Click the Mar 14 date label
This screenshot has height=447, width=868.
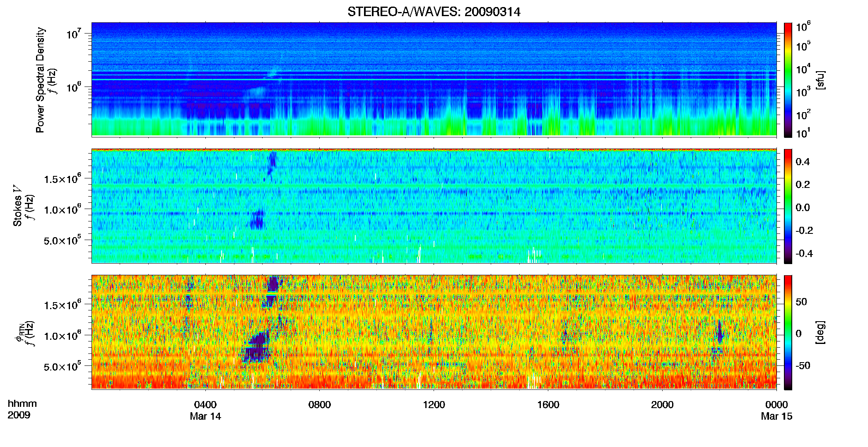(x=205, y=416)
